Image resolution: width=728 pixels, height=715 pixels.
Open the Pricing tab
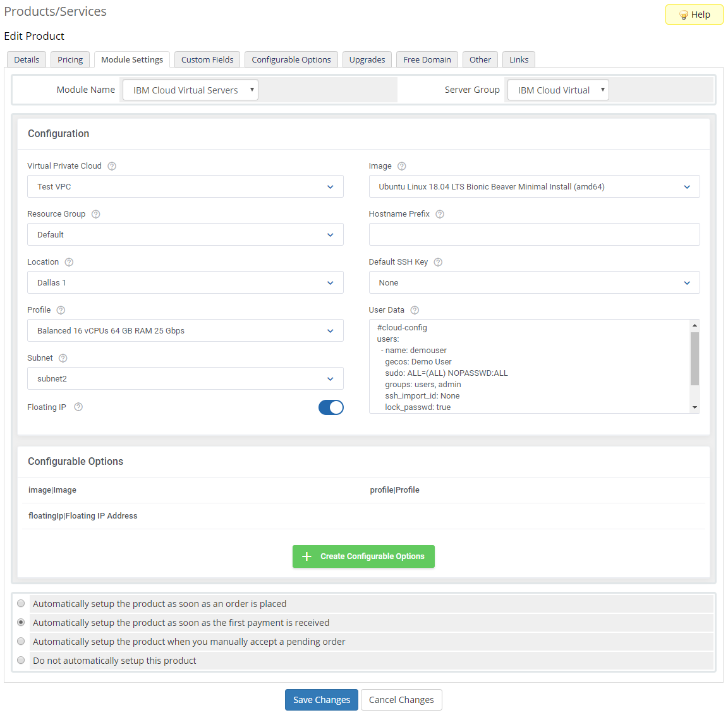(x=70, y=59)
